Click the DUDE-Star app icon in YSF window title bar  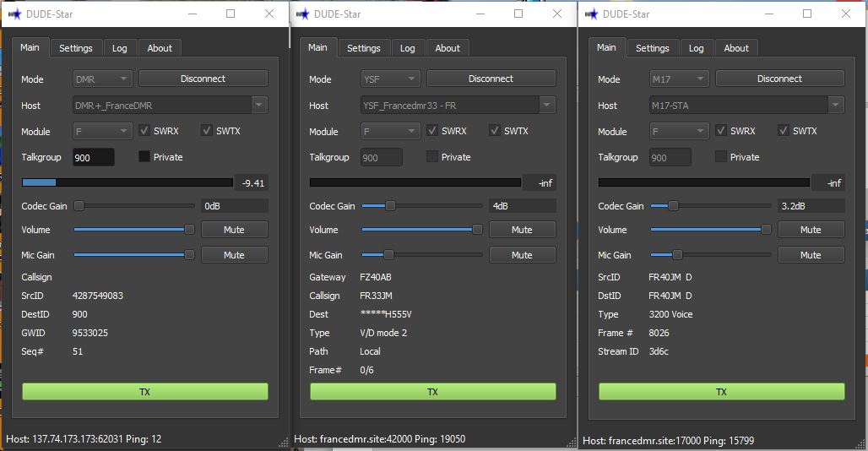(303, 14)
